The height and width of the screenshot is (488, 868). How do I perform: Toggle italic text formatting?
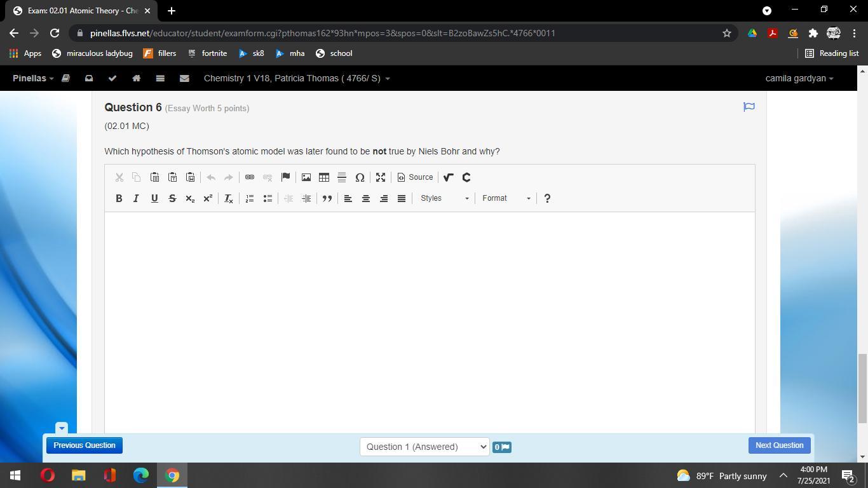click(x=136, y=198)
